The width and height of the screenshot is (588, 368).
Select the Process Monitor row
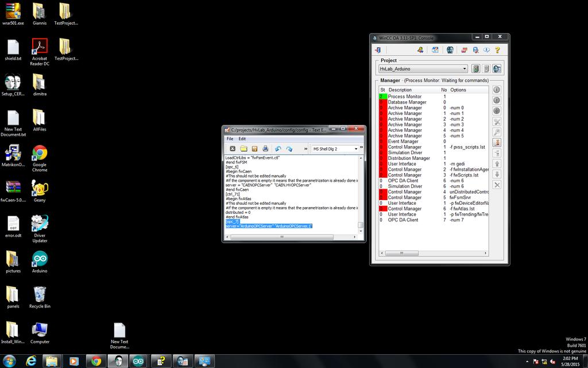click(x=434, y=97)
